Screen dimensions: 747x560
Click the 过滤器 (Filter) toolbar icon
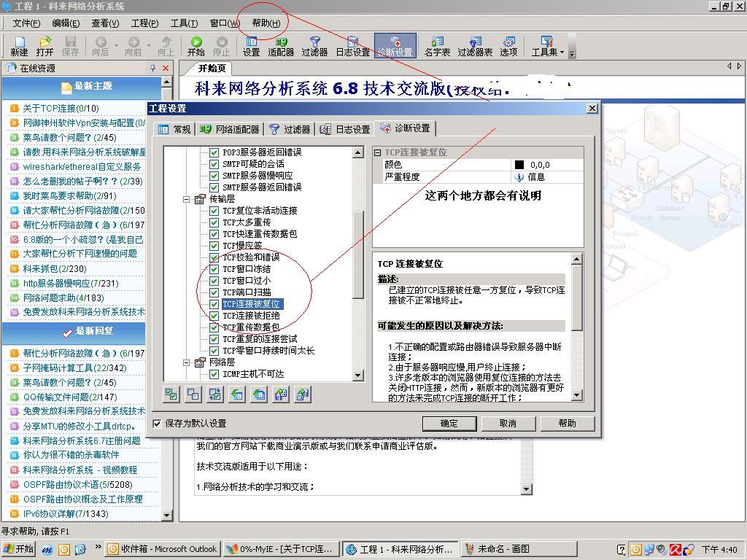314,46
